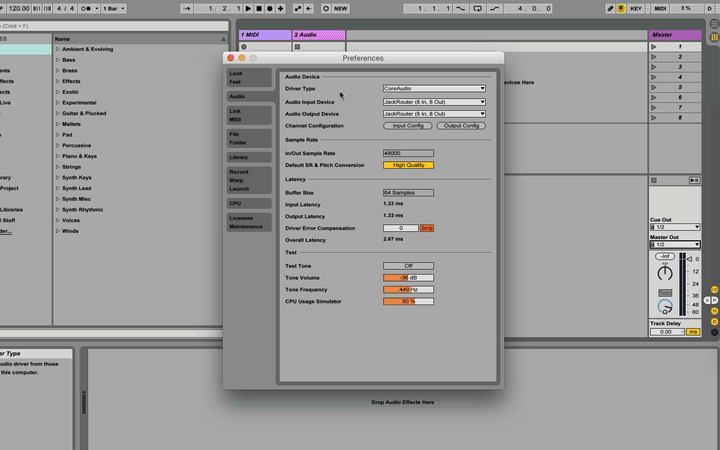Toggle Automation Arm icon
Viewport: 720px width, 450px height.
click(298, 8)
